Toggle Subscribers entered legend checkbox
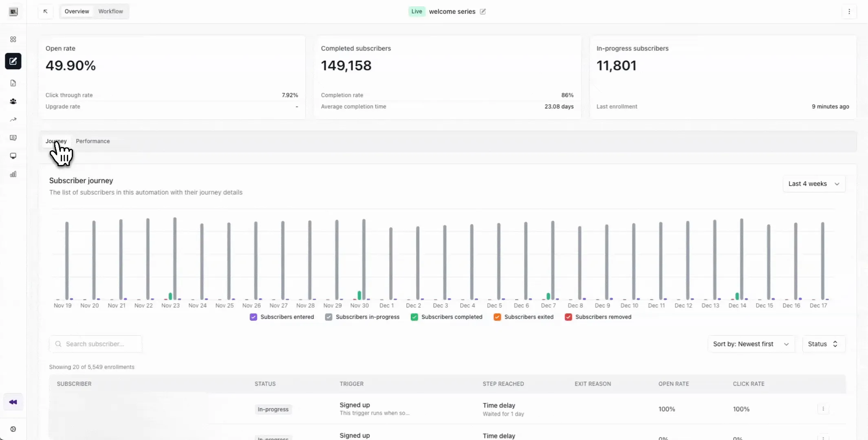This screenshot has width=868, height=440. tap(253, 317)
